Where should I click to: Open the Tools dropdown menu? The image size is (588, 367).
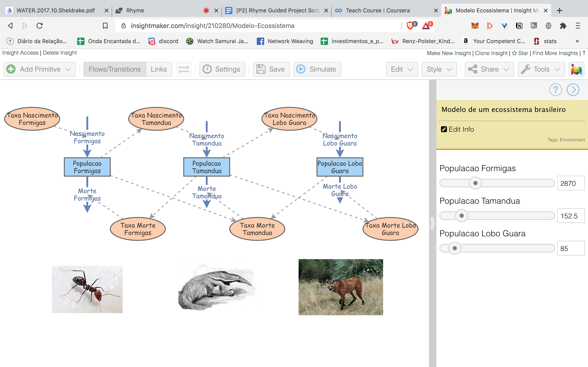pyautogui.click(x=541, y=69)
